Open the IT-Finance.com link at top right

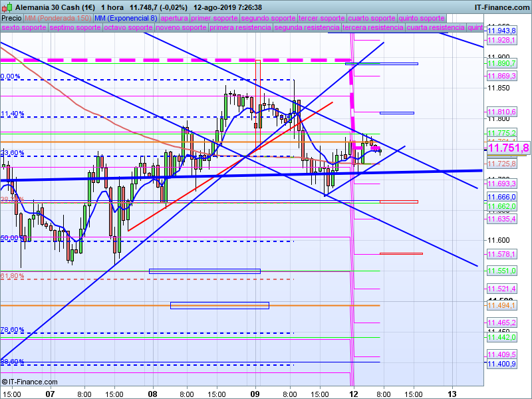point(502,7)
